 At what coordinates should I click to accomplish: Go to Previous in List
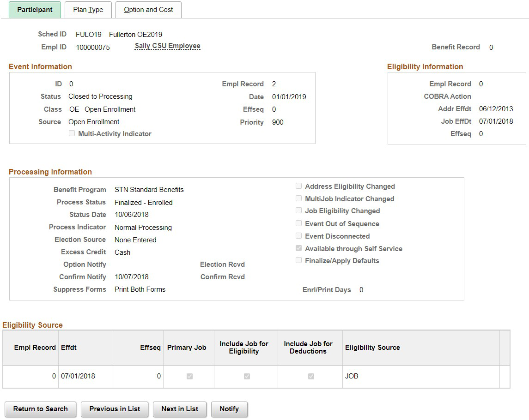(115, 409)
